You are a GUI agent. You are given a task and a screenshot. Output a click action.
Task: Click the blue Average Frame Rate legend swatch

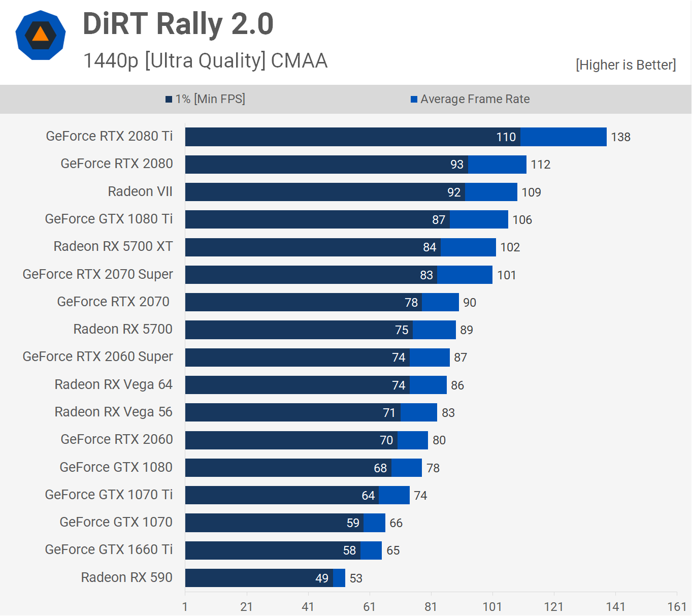[x=414, y=100]
